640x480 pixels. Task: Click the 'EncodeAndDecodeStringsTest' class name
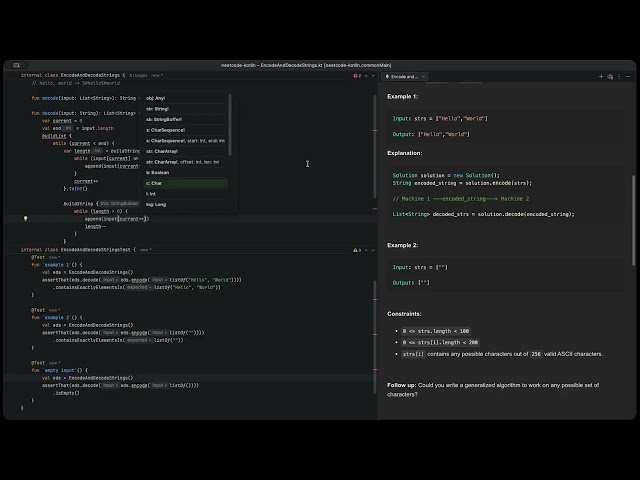click(x=96, y=249)
